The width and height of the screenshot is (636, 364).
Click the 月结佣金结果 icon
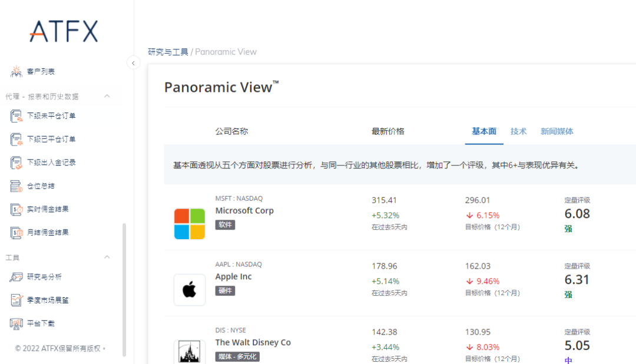[x=16, y=233]
